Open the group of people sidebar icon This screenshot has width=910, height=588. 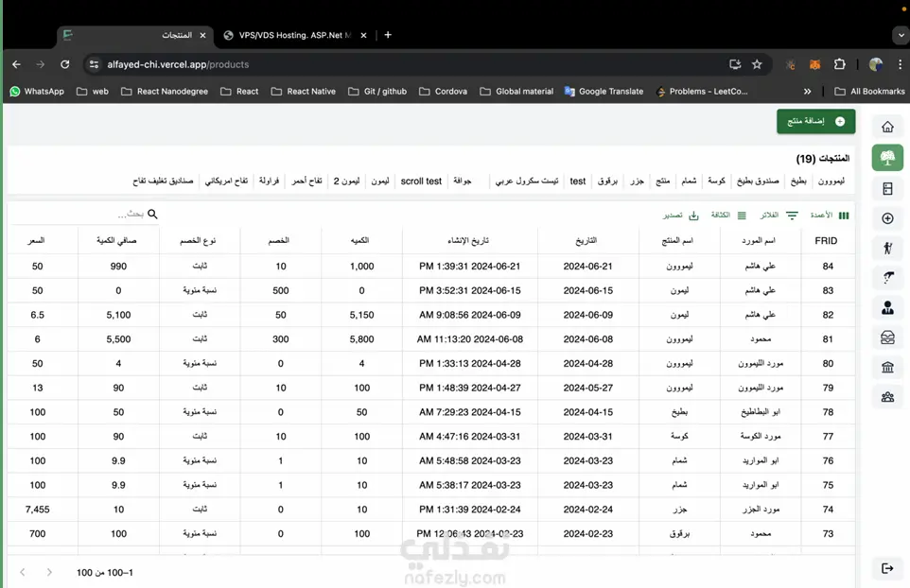887,397
